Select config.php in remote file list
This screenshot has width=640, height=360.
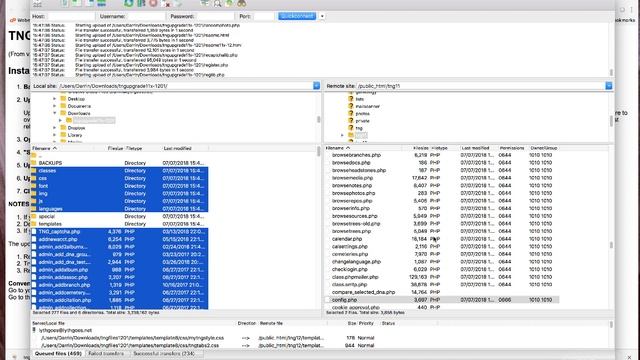[x=442, y=300]
